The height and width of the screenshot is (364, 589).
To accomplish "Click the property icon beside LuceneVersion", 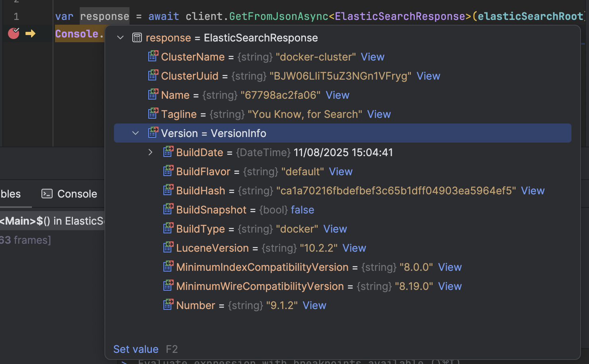I will click(168, 247).
